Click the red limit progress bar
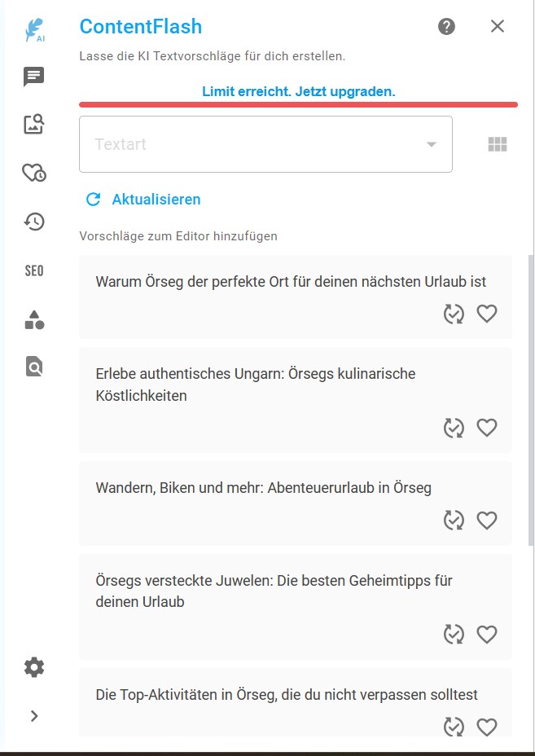The height and width of the screenshot is (756, 535). point(298,104)
